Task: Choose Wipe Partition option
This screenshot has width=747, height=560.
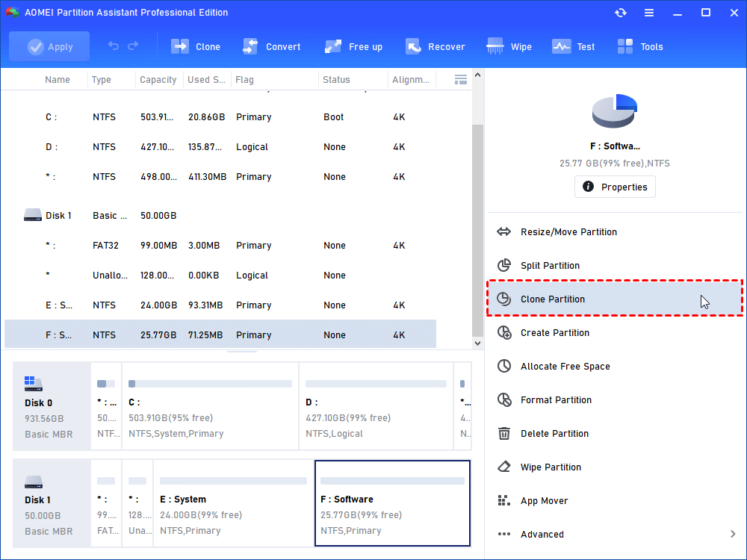Action: tap(615, 467)
